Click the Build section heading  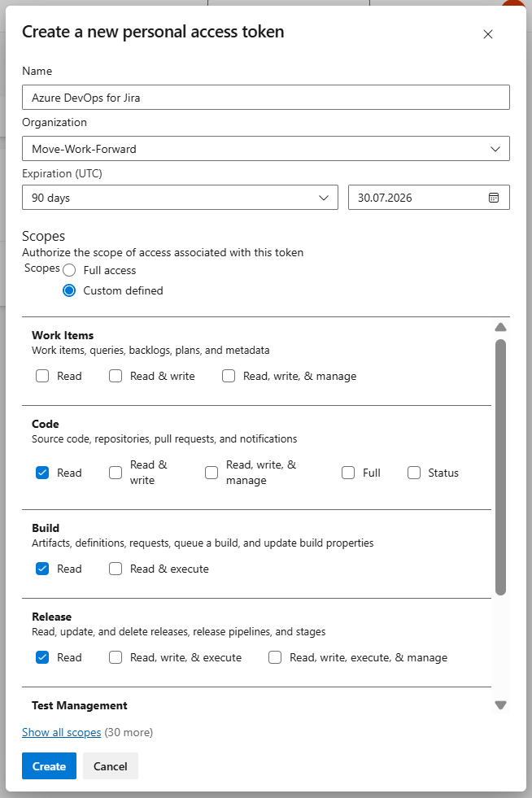click(46, 528)
